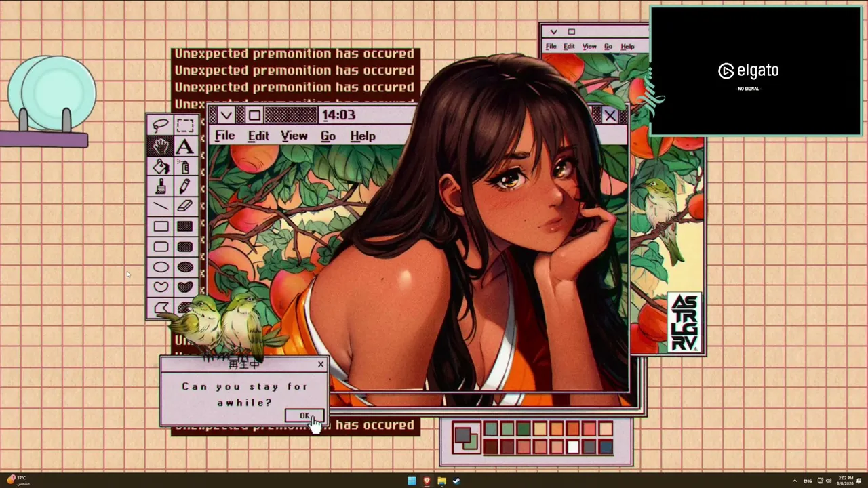Open the Go menu in front window

click(x=328, y=136)
